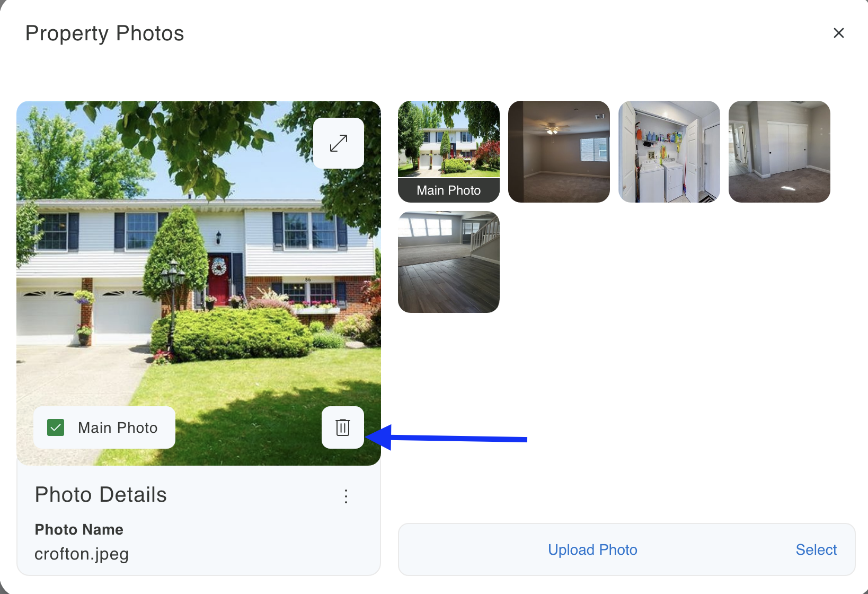Click the crofton.jpeg photo name
This screenshot has width=868, height=594.
click(x=82, y=554)
